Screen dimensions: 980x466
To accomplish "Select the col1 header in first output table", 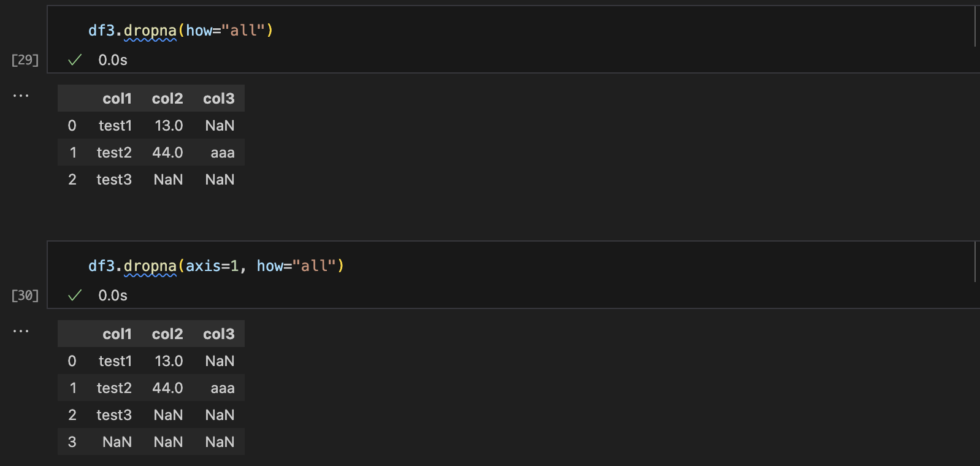I will (x=117, y=99).
